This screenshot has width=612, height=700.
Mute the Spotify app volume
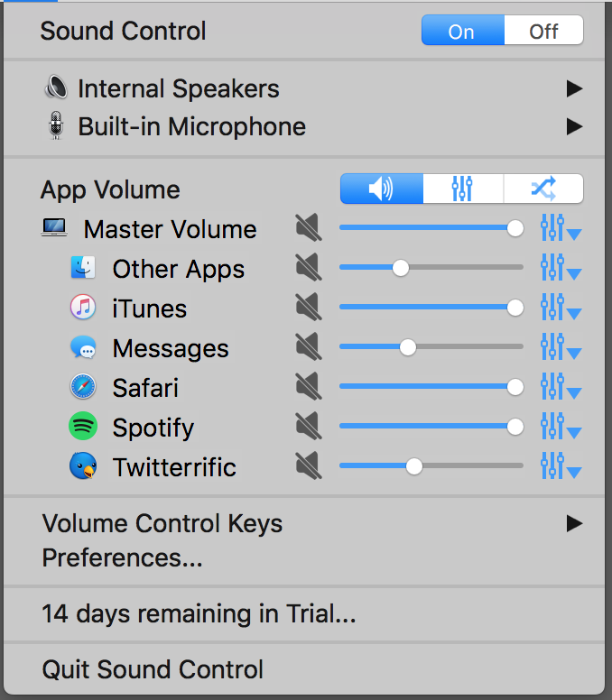[x=309, y=426]
